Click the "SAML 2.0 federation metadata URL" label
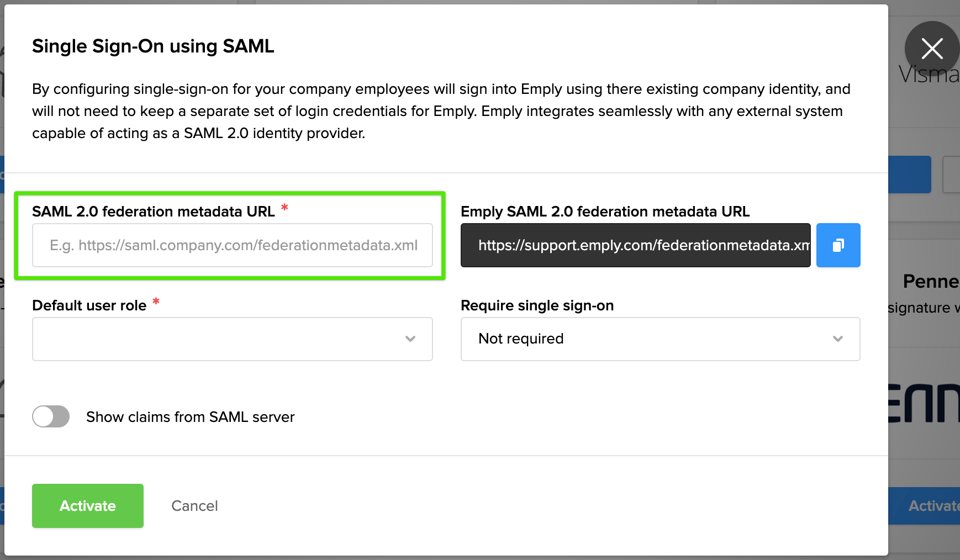 coord(153,212)
